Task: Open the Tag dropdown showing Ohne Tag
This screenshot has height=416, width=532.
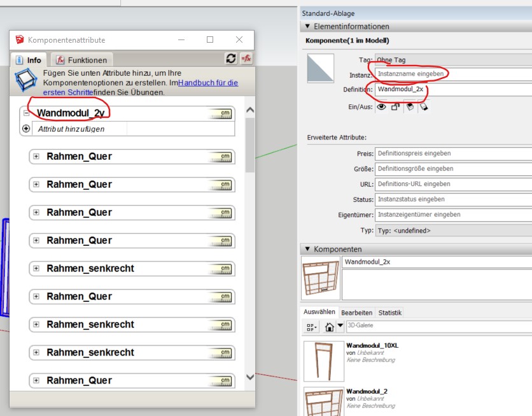Action: [452, 60]
